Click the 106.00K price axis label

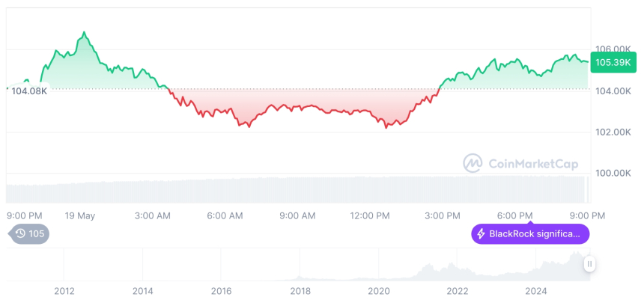coord(611,49)
